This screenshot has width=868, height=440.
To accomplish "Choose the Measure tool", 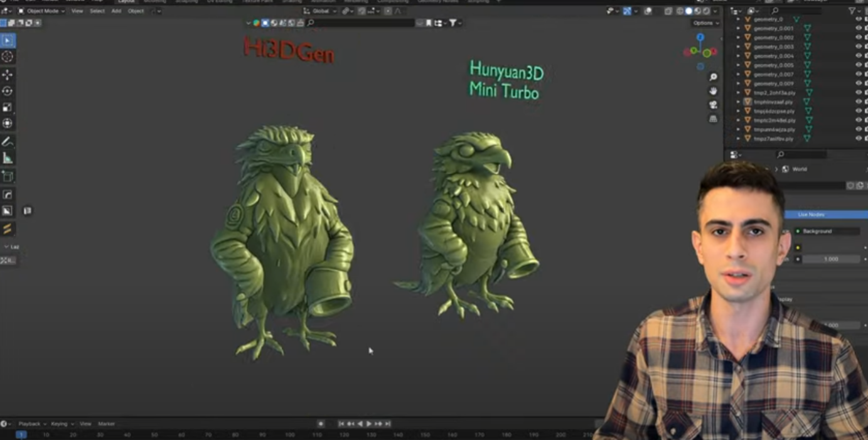I will tap(8, 158).
